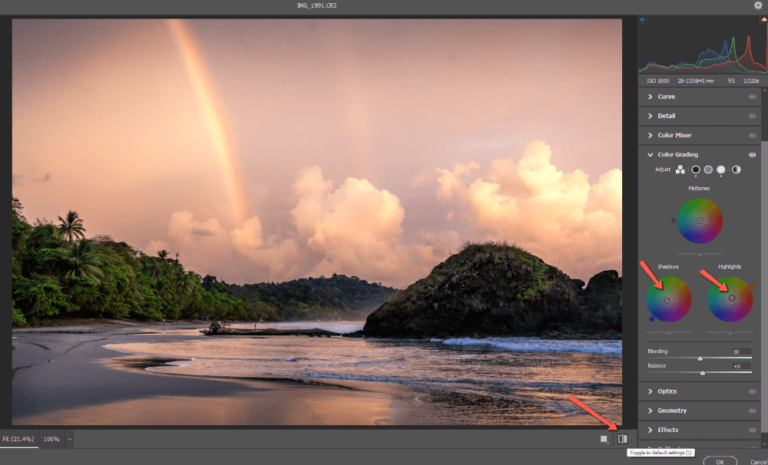Toggle Color Grading visibility eye
This screenshot has width=768, height=465.
[x=752, y=155]
